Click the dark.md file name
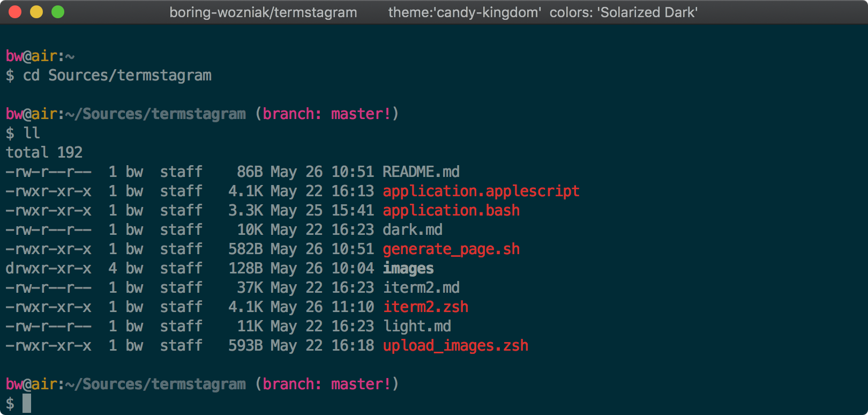The width and height of the screenshot is (868, 415). pyautogui.click(x=412, y=229)
